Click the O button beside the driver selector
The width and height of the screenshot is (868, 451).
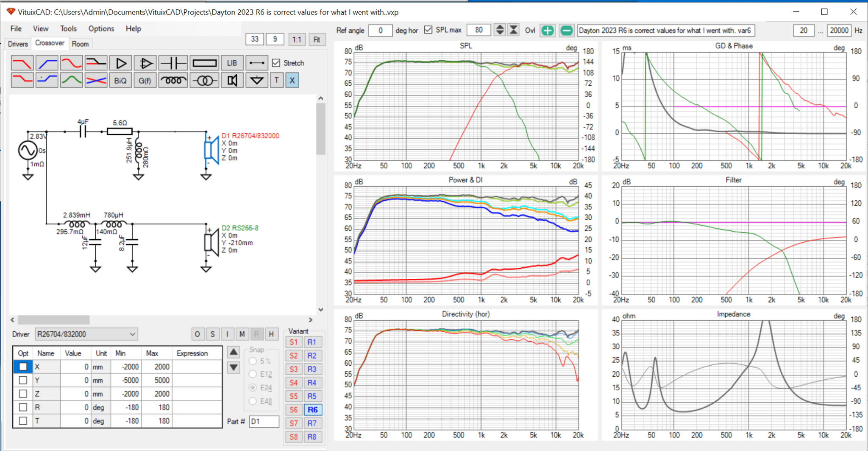[197, 334]
